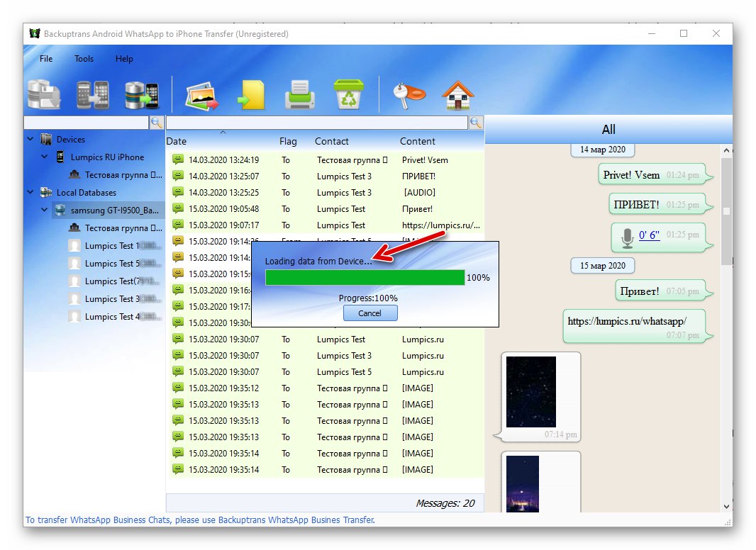Viewport: 756px width, 550px height.
Task: Click the WhatsApp Business transfer status bar message
Action: (x=200, y=520)
